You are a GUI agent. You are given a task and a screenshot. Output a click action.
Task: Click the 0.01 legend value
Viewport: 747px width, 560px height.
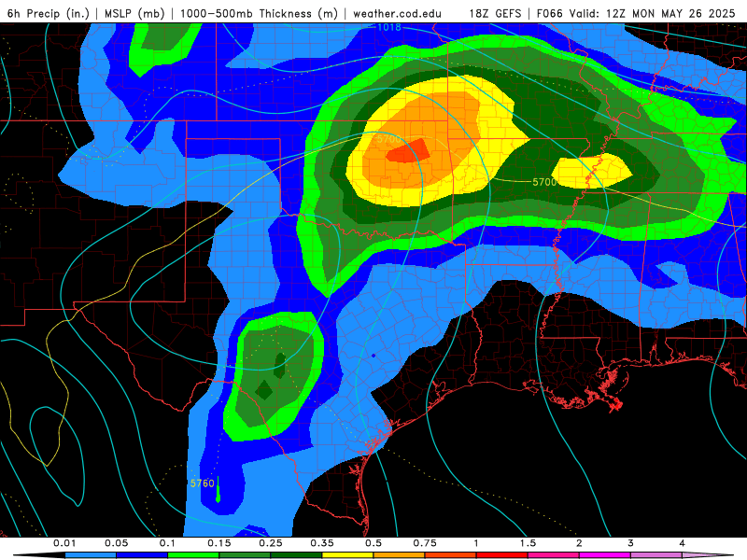pos(64,543)
